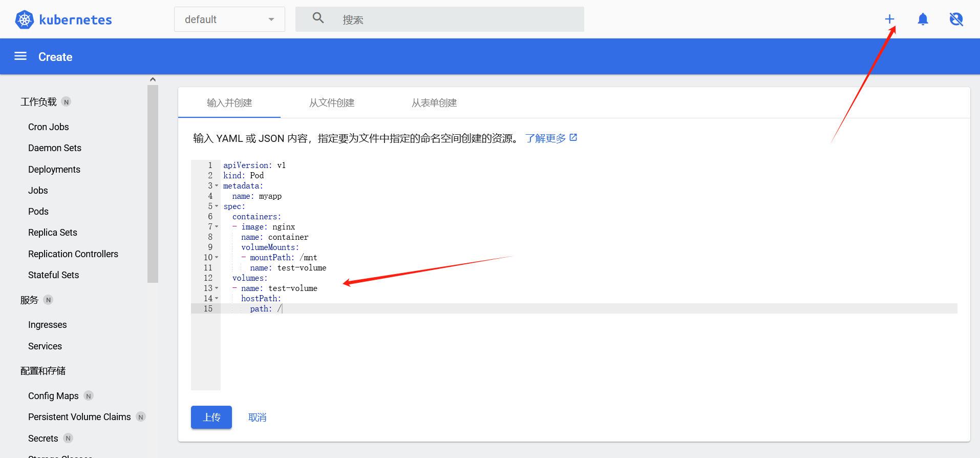This screenshot has height=458, width=980.
Task: Collapse hostPath fold arrow at line 14
Action: (217, 299)
